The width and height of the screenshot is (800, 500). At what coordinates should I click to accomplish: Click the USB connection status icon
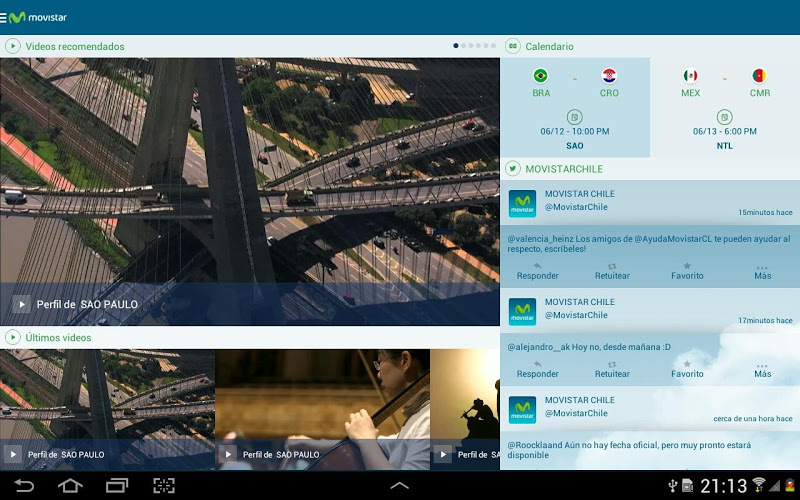click(x=672, y=485)
